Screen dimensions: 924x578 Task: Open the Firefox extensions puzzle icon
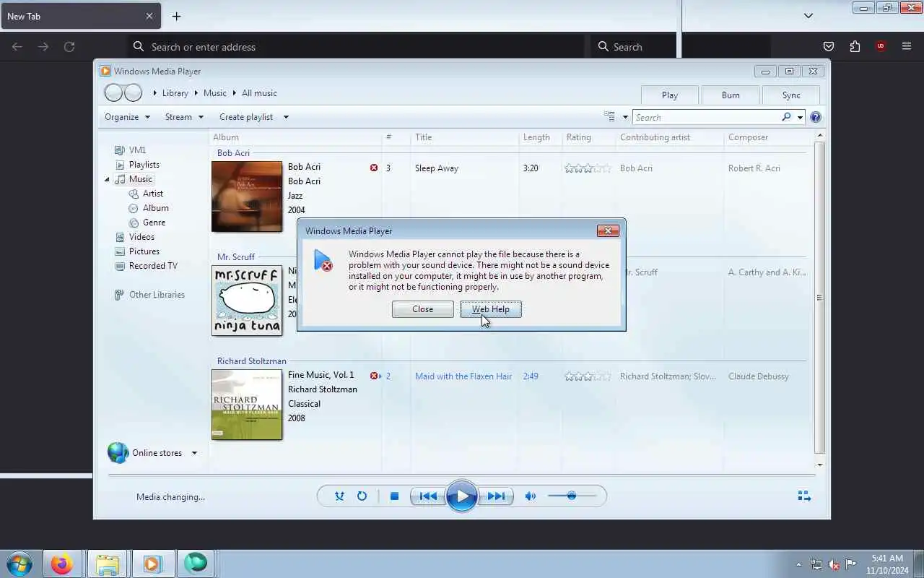(x=855, y=46)
